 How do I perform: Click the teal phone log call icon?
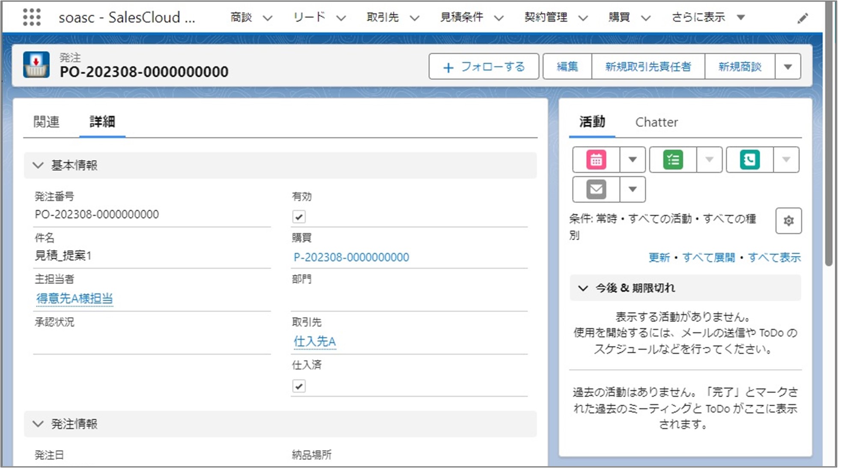pos(749,160)
